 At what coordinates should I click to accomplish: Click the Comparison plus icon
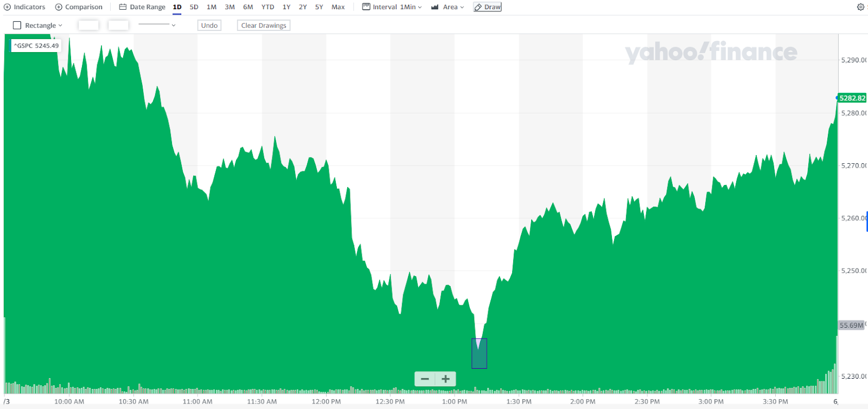tap(59, 7)
